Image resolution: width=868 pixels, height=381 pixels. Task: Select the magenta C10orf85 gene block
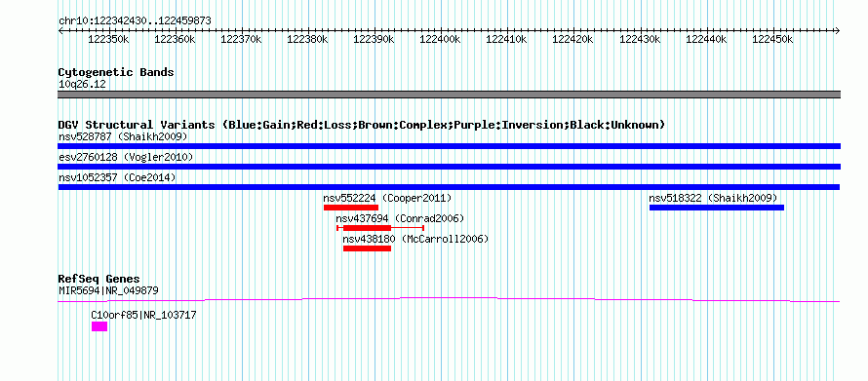point(99,326)
